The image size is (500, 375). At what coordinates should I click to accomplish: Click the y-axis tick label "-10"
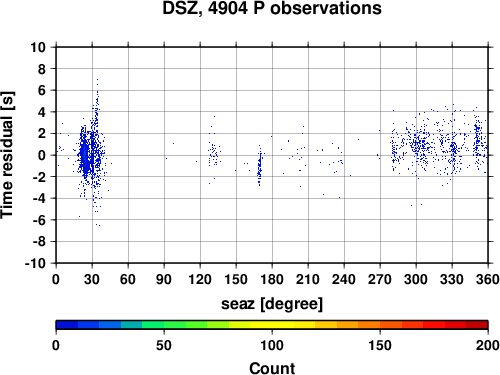pyautogui.click(x=35, y=263)
